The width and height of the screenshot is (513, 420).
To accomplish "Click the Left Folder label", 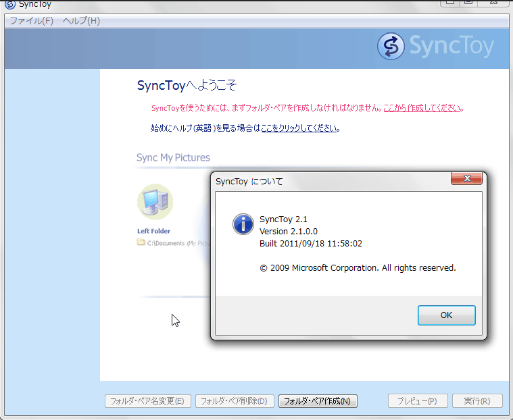I will click(x=154, y=231).
